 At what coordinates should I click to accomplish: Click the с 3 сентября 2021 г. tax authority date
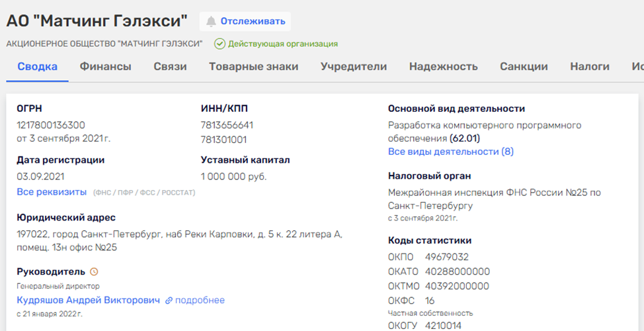pos(423,218)
